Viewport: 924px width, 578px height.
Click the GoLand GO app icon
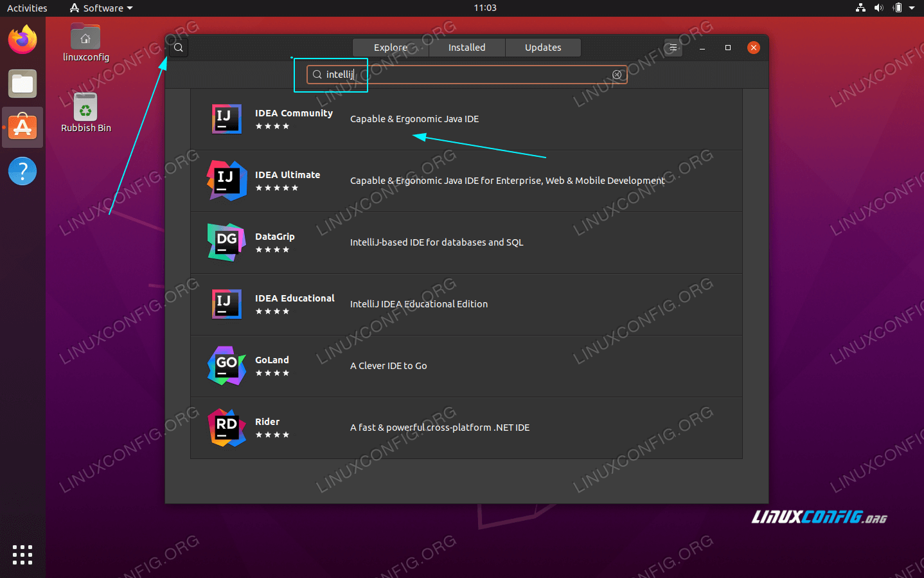[x=227, y=366]
